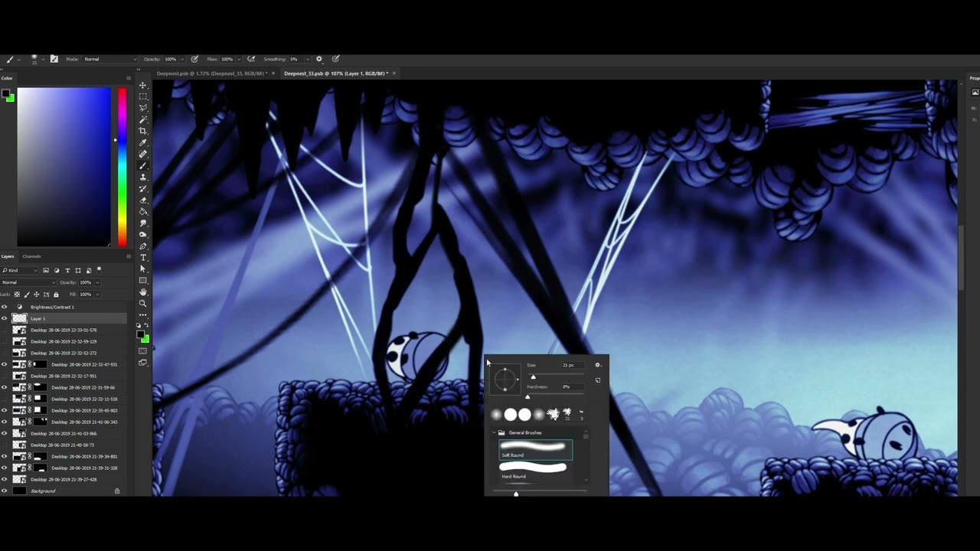Click the foreground color swatch in the toolbar
The image size is (980, 551).
[142, 334]
